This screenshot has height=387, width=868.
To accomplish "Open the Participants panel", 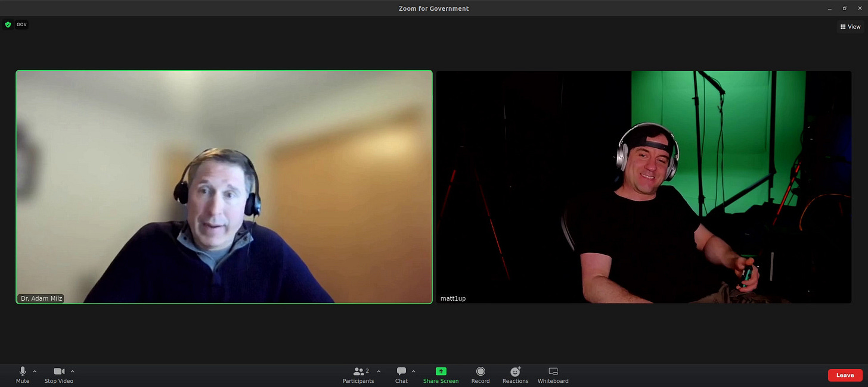I will click(358, 375).
